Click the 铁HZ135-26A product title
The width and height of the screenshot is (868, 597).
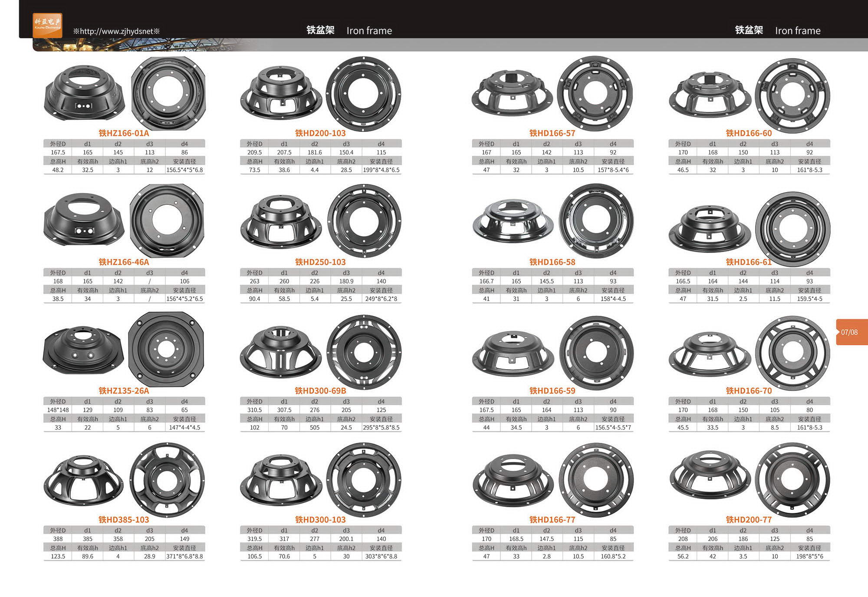click(x=124, y=390)
